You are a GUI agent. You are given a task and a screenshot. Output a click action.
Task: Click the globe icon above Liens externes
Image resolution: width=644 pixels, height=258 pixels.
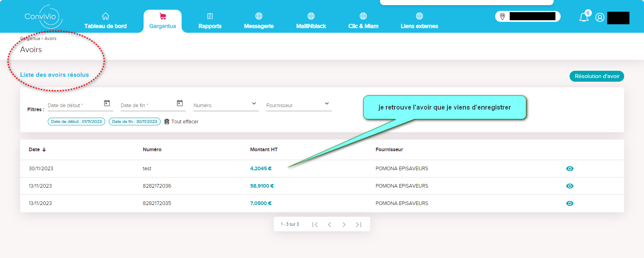pos(419,16)
